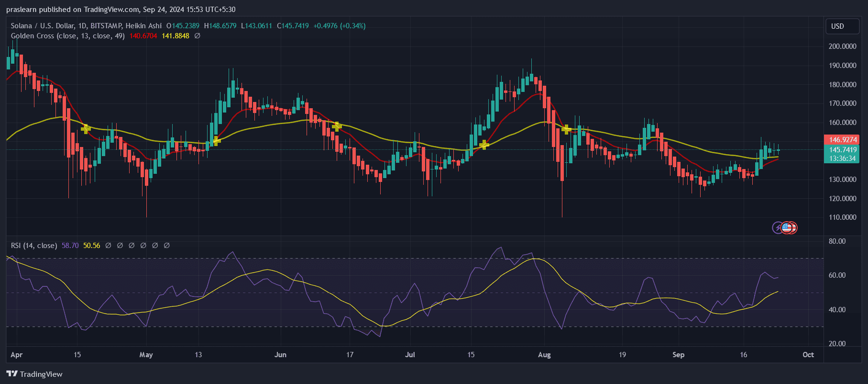This screenshot has height=384, width=868.
Task: Click the Solana / U.S. Dollar symbol title
Action: [42, 26]
